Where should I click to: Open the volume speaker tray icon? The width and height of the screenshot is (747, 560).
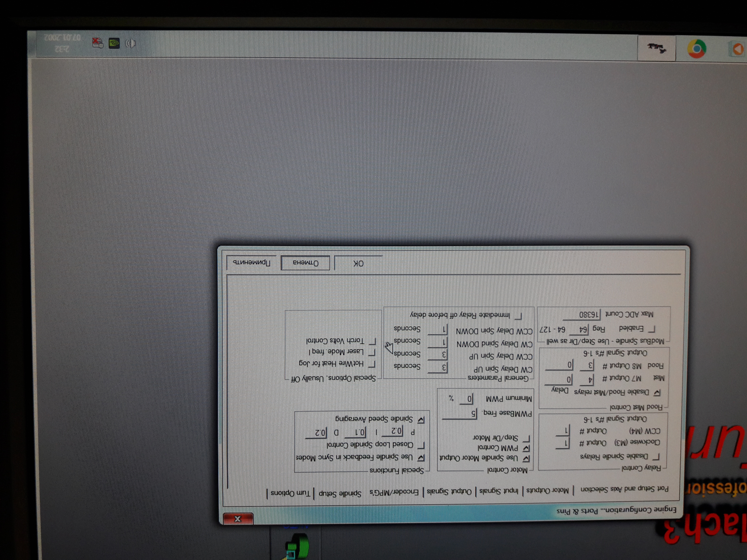pyautogui.click(x=131, y=43)
